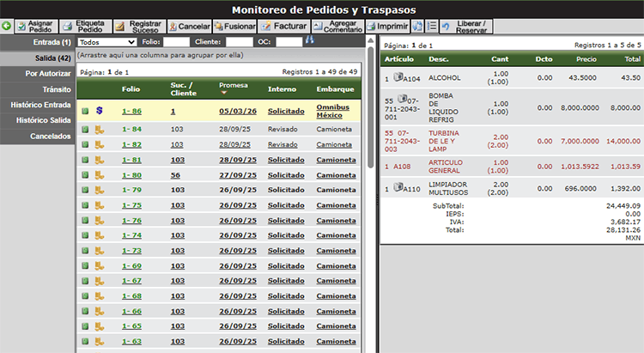644x353 pixels.
Task: Click the green back arrow icon
Action: tap(6, 27)
